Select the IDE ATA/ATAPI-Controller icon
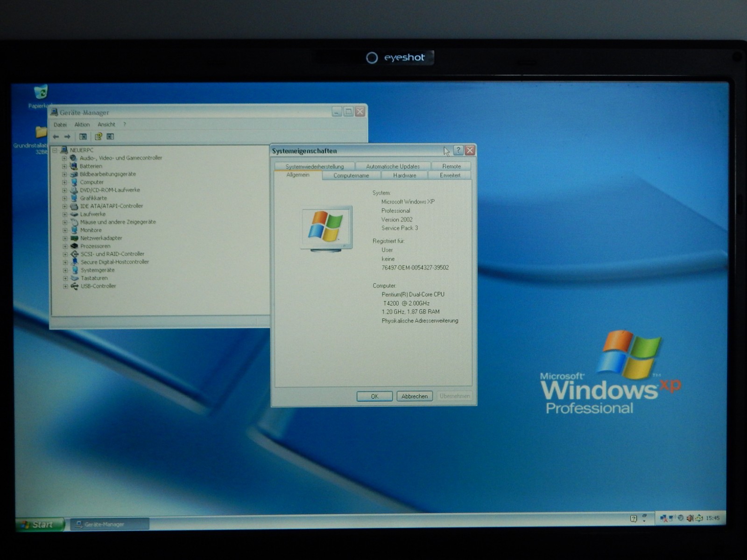Image resolution: width=747 pixels, height=560 pixels. point(74,206)
